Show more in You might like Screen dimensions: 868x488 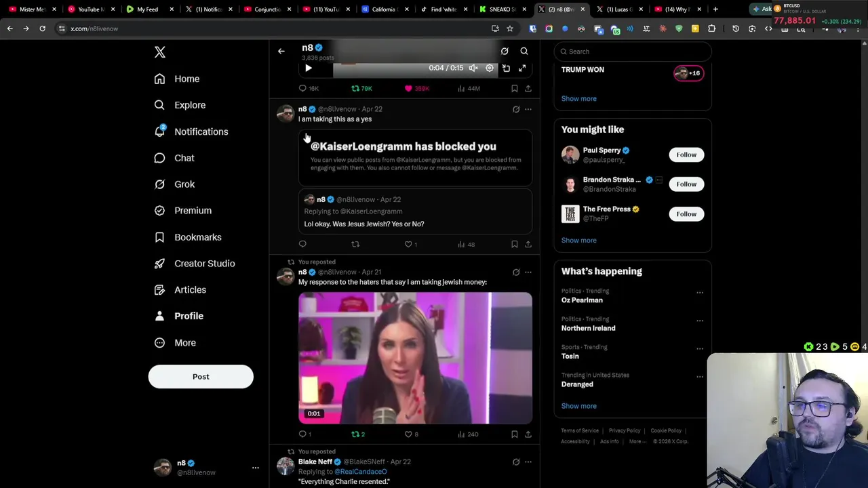point(578,240)
